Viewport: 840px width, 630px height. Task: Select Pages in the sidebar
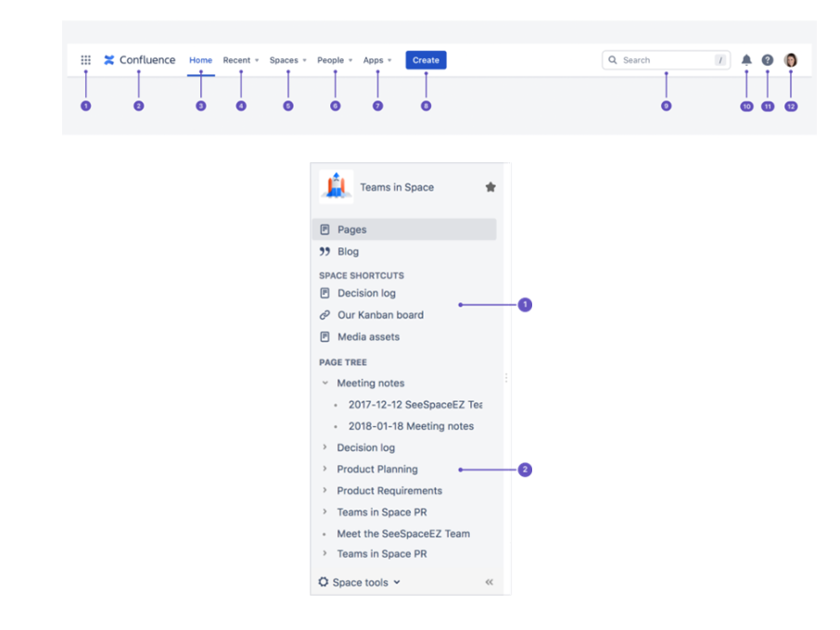tap(404, 229)
